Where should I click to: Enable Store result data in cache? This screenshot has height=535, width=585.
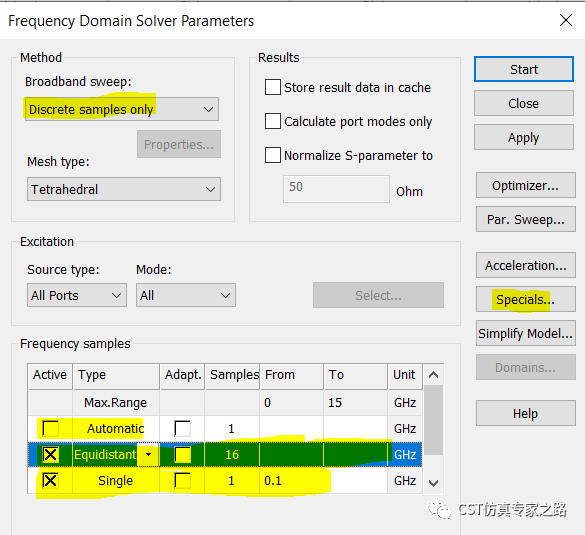273,87
